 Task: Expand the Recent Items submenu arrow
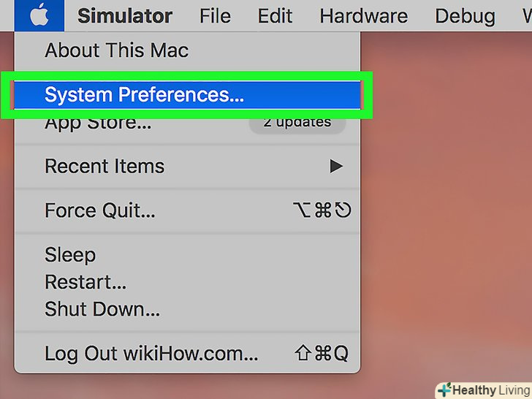(335, 167)
